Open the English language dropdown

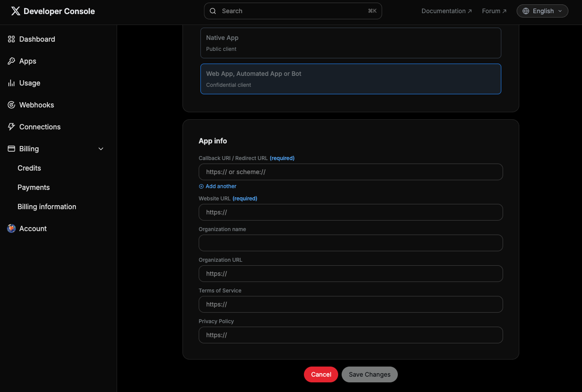pyautogui.click(x=542, y=11)
